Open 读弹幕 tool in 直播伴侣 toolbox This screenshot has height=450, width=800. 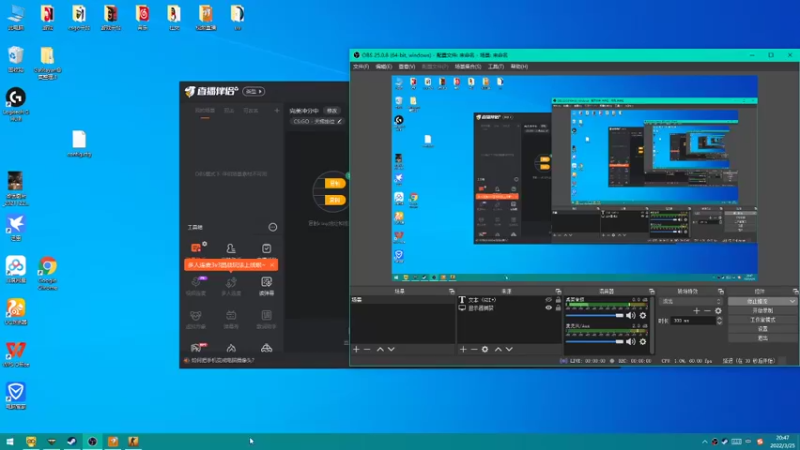pyautogui.click(x=266, y=286)
